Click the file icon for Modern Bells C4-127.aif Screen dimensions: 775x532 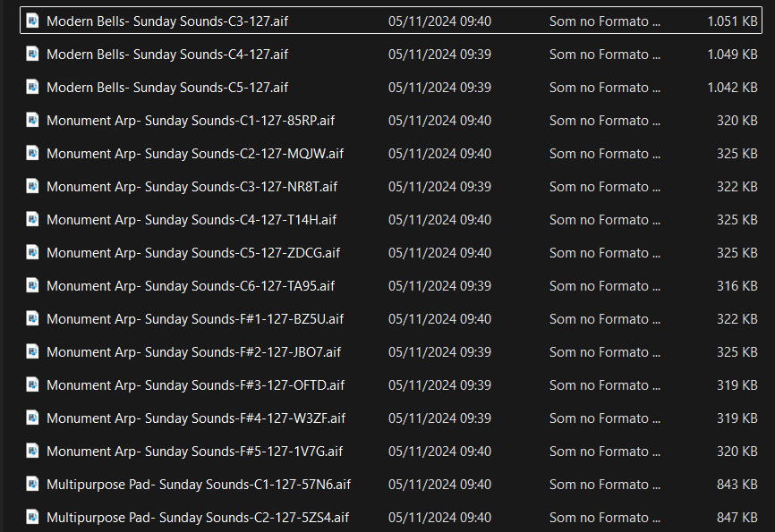click(33, 54)
